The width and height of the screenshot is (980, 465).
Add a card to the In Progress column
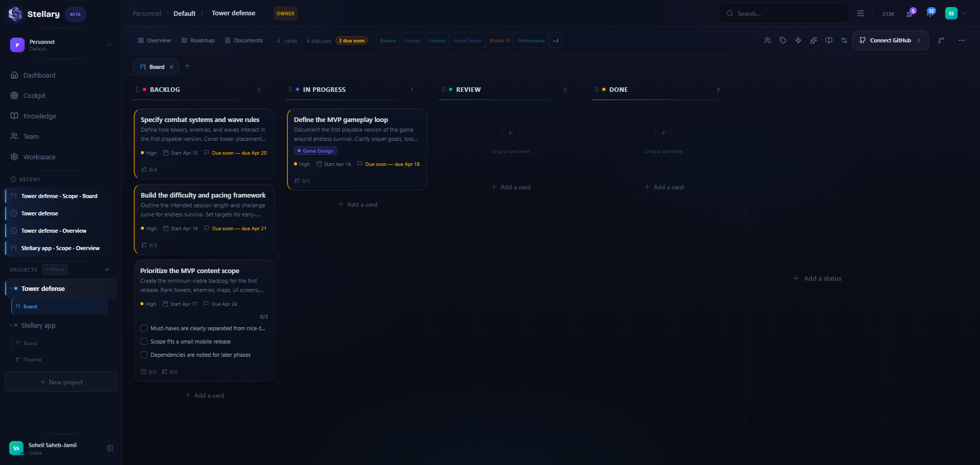pyautogui.click(x=357, y=204)
